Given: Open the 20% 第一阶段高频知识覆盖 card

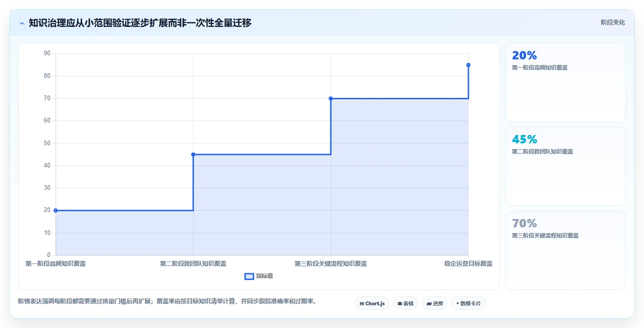Looking at the screenshot, I should [566, 83].
